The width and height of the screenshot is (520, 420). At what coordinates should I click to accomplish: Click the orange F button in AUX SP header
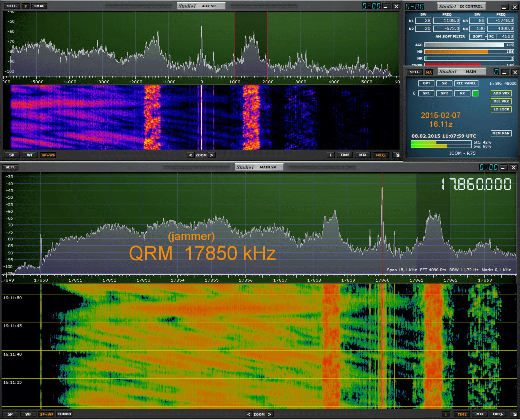coord(25,6)
